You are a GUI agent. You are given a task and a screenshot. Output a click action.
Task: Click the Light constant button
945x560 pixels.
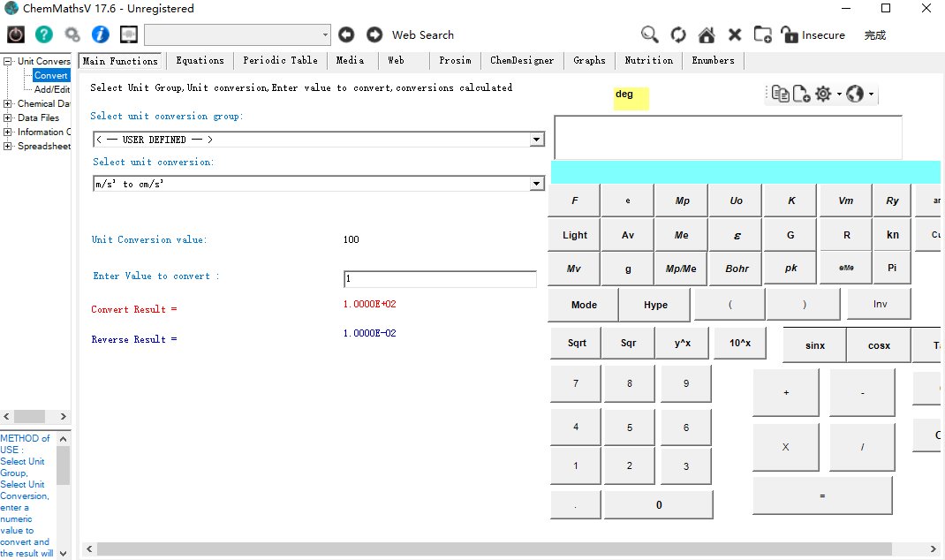[x=574, y=235]
